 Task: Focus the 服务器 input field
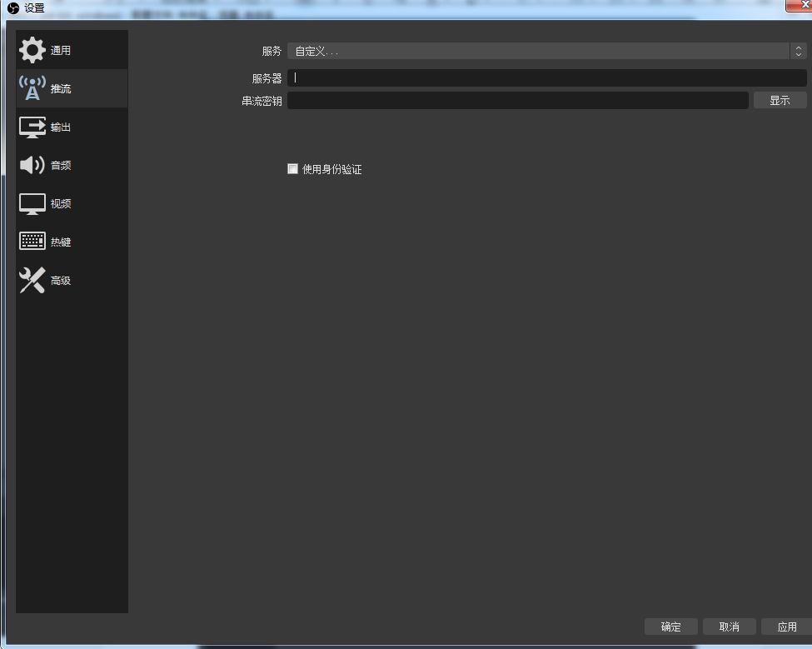pyautogui.click(x=546, y=78)
